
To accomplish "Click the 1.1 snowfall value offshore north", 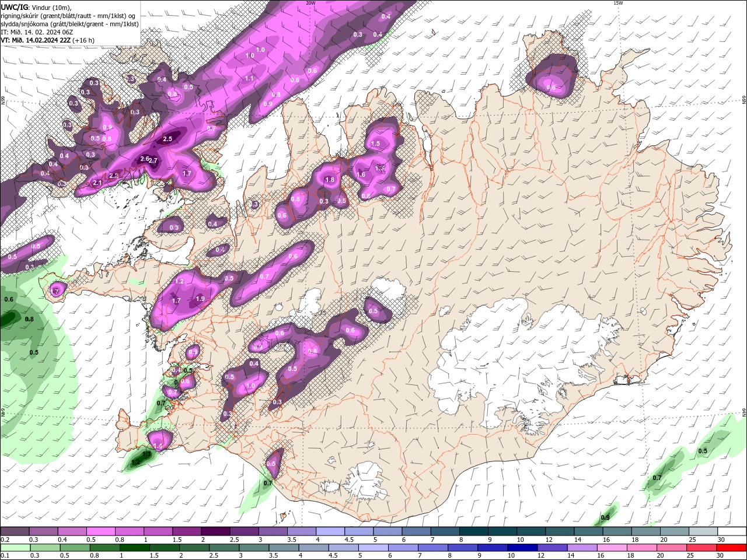I will 249,78.
